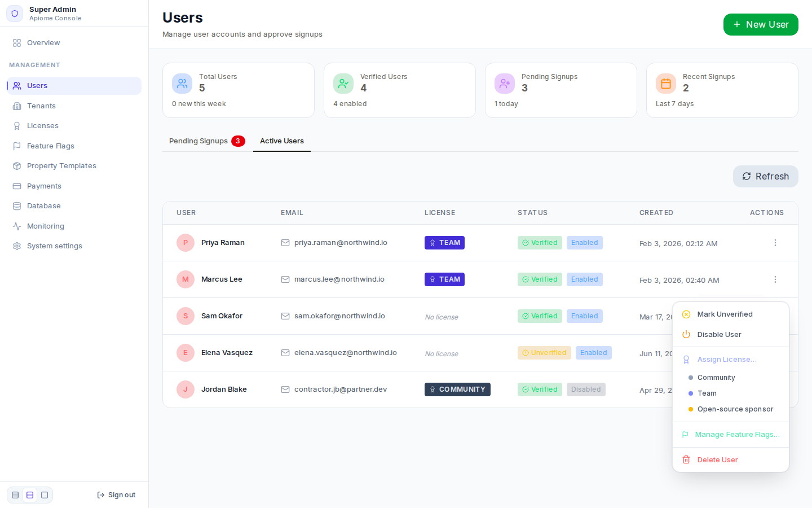This screenshot has width=812, height=508.
Task: Assign the Open-source sponsor license
Action: 731,409
